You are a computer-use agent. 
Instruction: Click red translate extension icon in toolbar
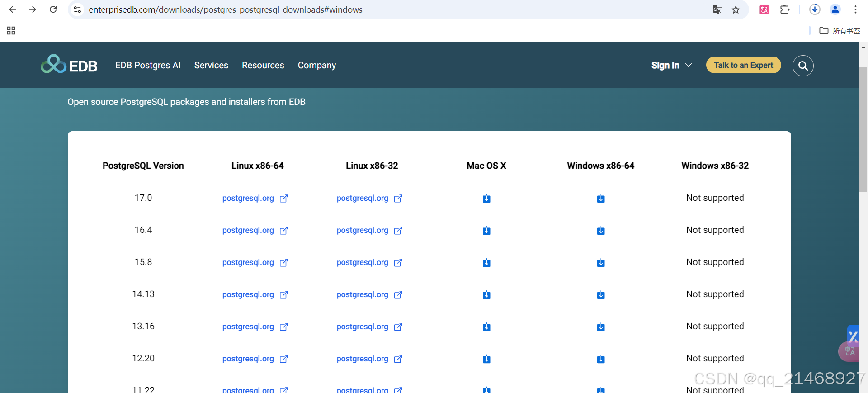tap(764, 9)
